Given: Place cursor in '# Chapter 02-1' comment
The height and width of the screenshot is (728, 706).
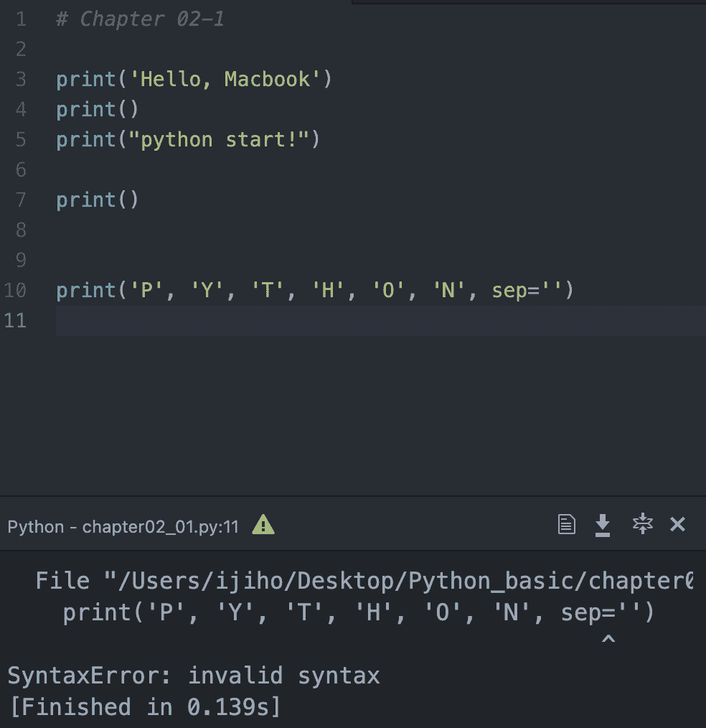Looking at the screenshot, I should (141, 19).
